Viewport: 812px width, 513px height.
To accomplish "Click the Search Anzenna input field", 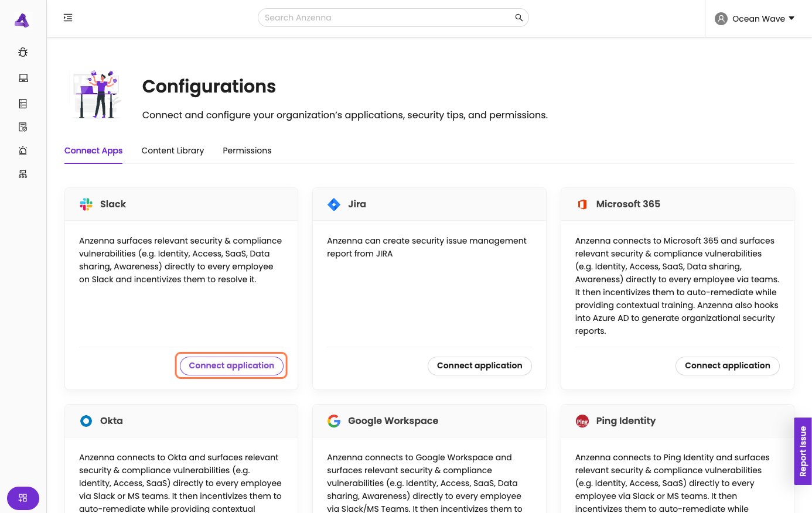I will [387, 18].
